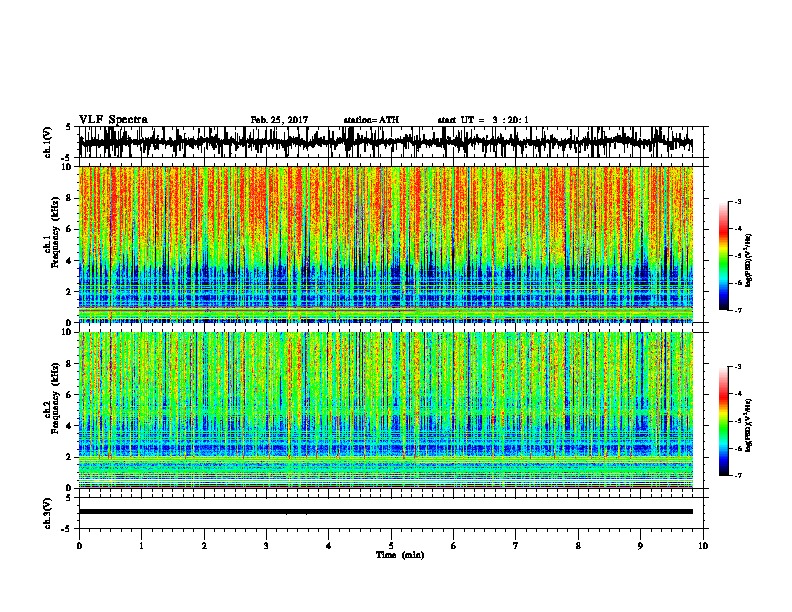This screenshot has height=612, width=792.
Task: Select the ch.1 "Frequency (kHz)" axis label
Action: 55,232
